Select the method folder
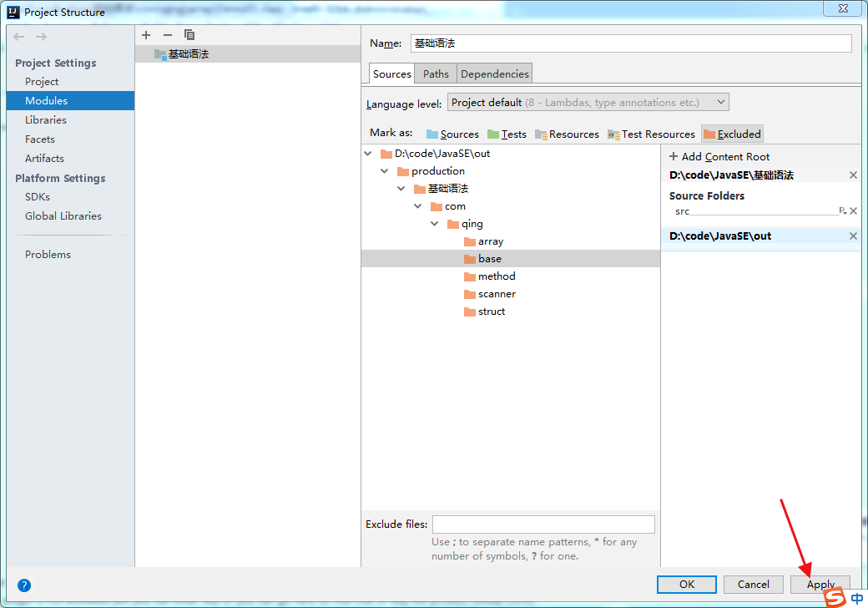868x608 pixels. (497, 276)
